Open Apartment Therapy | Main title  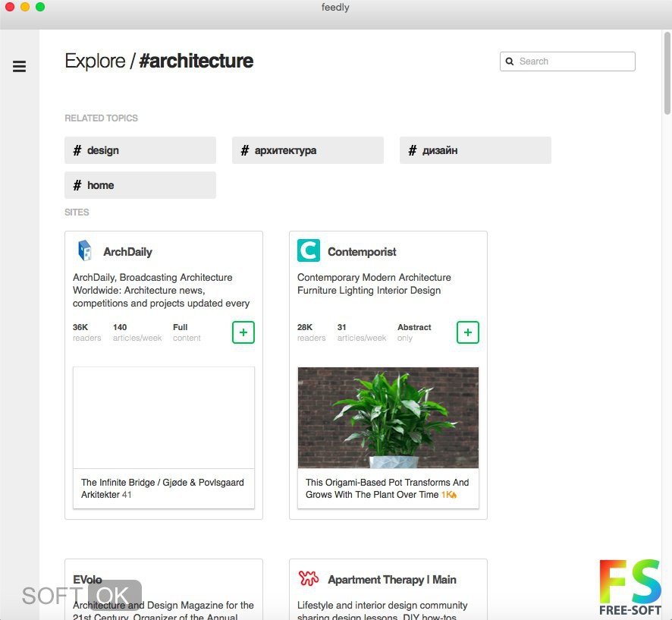point(391,580)
